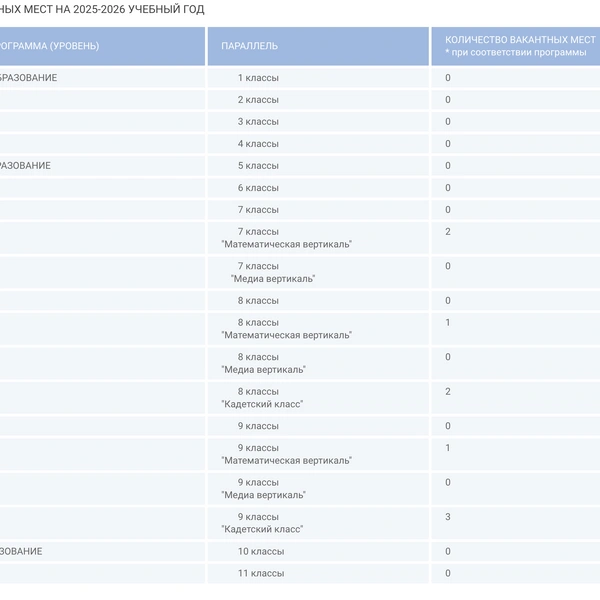600x600 pixels.
Task: Select 8 классы "Кадетский класс" cell
Action: (x=318, y=398)
